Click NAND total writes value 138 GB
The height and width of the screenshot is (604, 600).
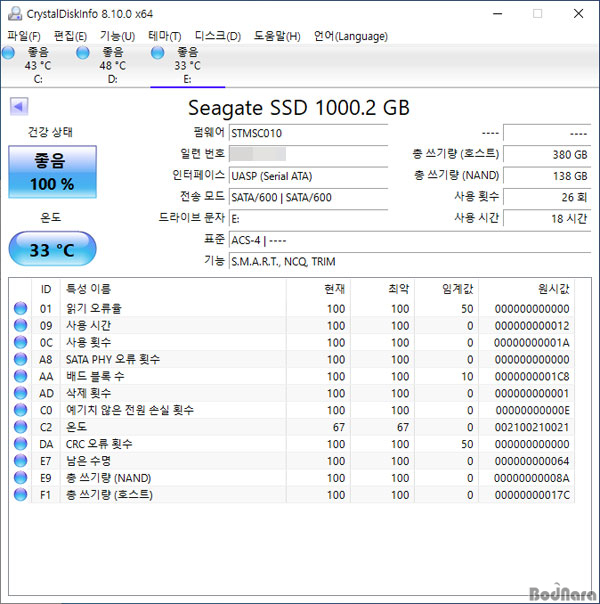tap(547, 176)
